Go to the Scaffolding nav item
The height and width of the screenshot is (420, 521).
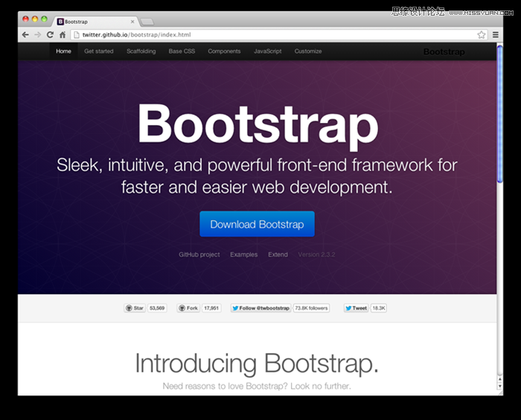click(x=141, y=51)
